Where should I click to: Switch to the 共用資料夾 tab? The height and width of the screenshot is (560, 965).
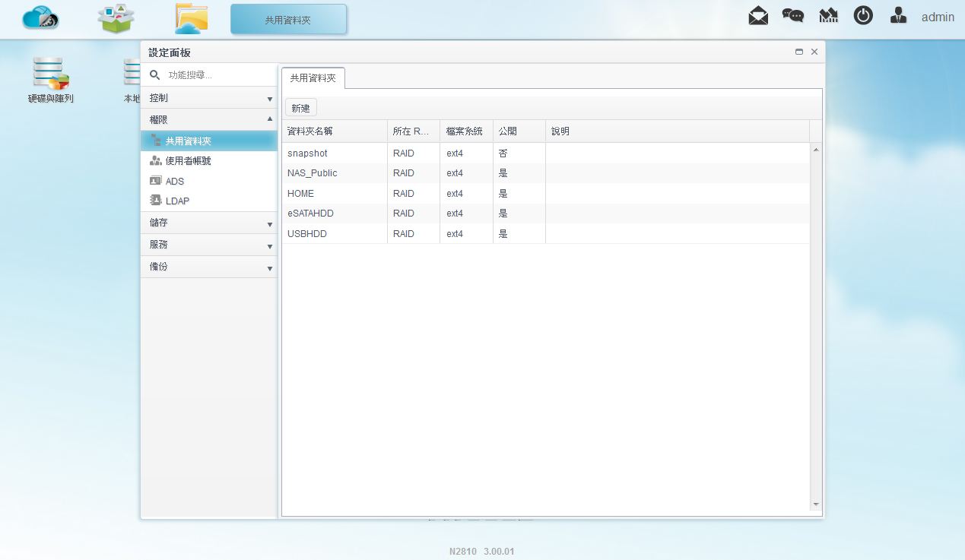[313, 78]
